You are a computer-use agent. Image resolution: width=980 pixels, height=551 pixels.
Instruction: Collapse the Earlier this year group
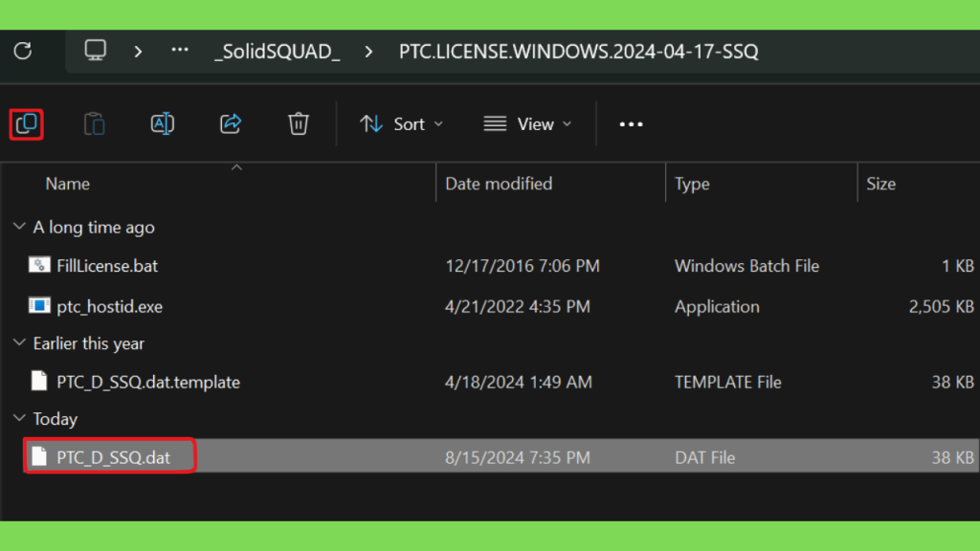(19, 342)
